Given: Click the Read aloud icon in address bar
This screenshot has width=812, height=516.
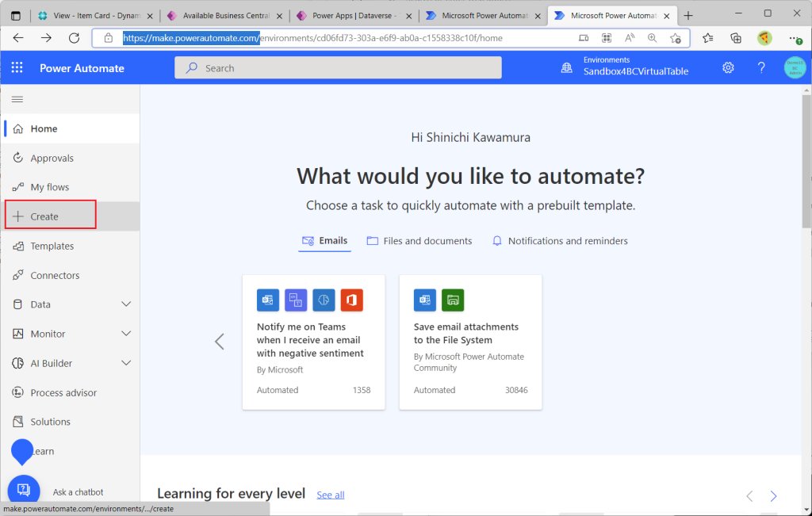Looking at the screenshot, I should pos(630,38).
